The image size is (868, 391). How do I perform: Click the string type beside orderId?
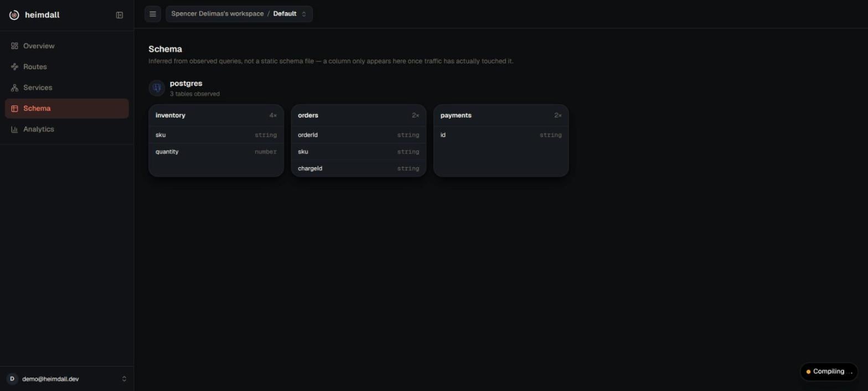(x=408, y=135)
